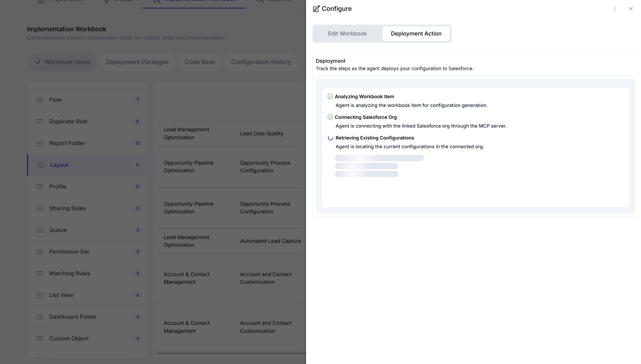Click the Connecting Salesforce Org step title
641x364 pixels.
coord(366,117)
